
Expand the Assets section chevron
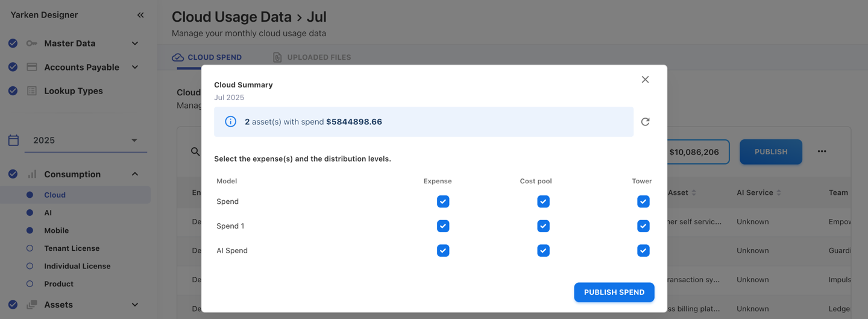[x=135, y=305]
